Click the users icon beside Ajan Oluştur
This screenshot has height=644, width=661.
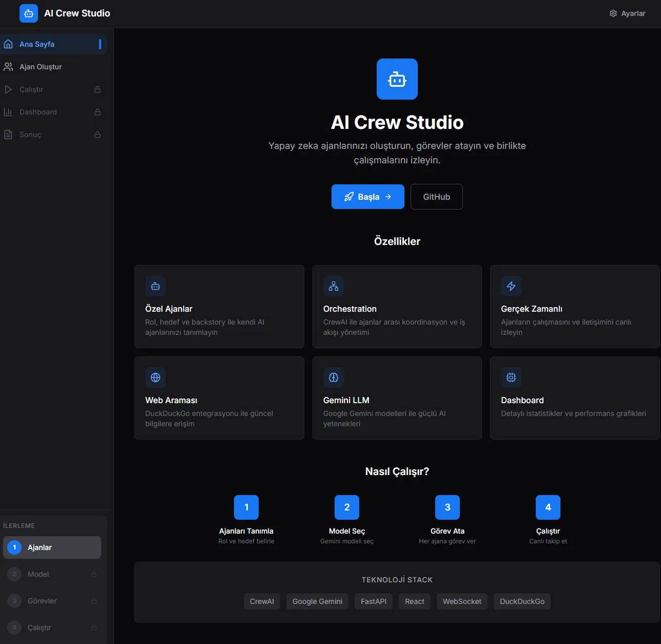(x=8, y=67)
